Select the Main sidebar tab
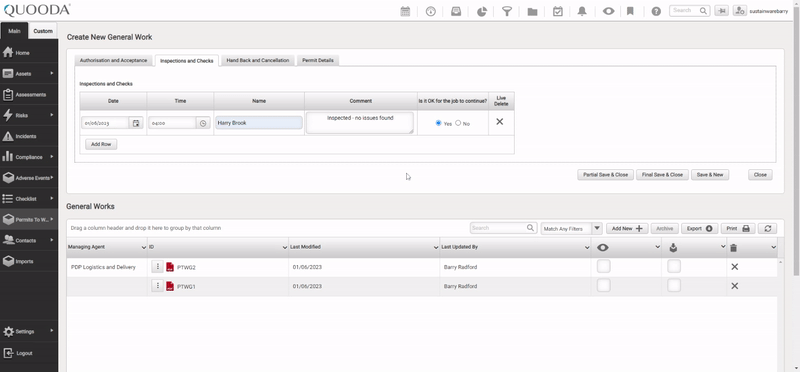This screenshot has height=372, width=800. [x=14, y=31]
